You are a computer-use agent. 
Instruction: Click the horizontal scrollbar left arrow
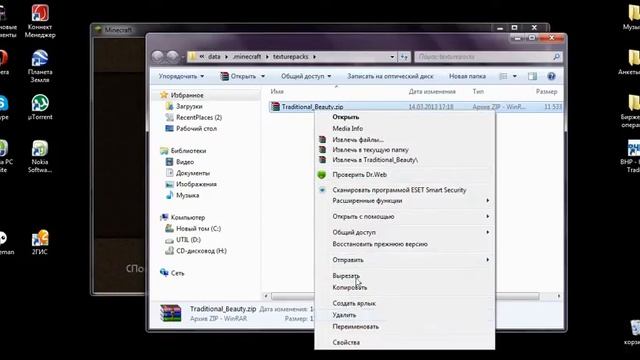pos(266,296)
